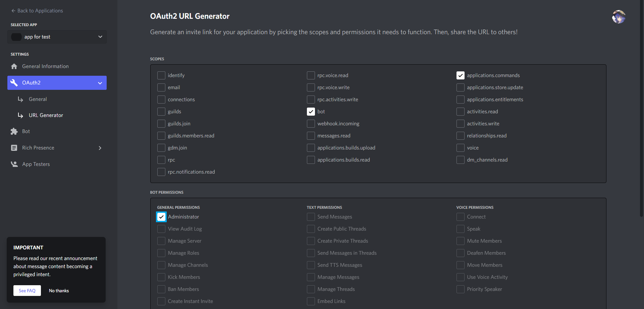Image resolution: width=644 pixels, height=309 pixels.
Task: Enable the identify scope checkbox
Action: coord(161,75)
